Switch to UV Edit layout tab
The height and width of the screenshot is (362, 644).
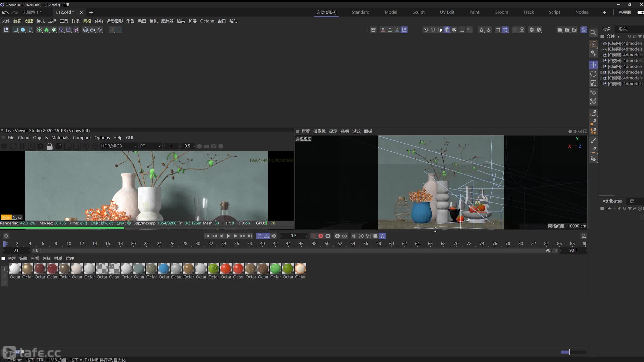pyautogui.click(x=447, y=12)
